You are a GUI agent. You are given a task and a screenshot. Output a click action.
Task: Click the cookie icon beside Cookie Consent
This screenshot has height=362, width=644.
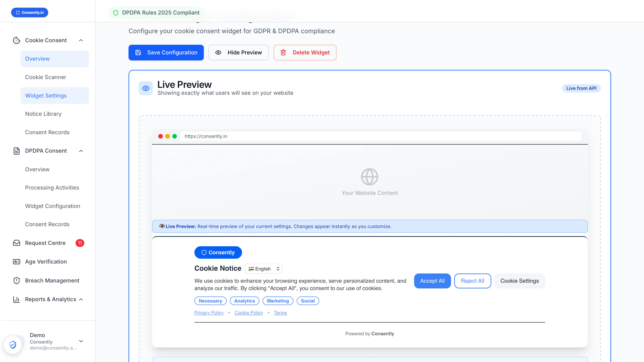[x=17, y=40]
